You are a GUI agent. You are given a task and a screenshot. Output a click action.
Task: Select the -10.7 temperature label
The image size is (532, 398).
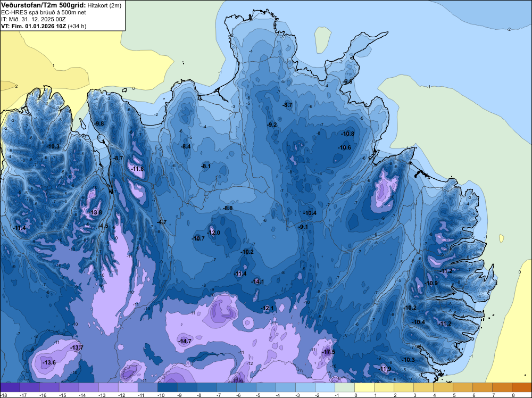[x=198, y=238]
